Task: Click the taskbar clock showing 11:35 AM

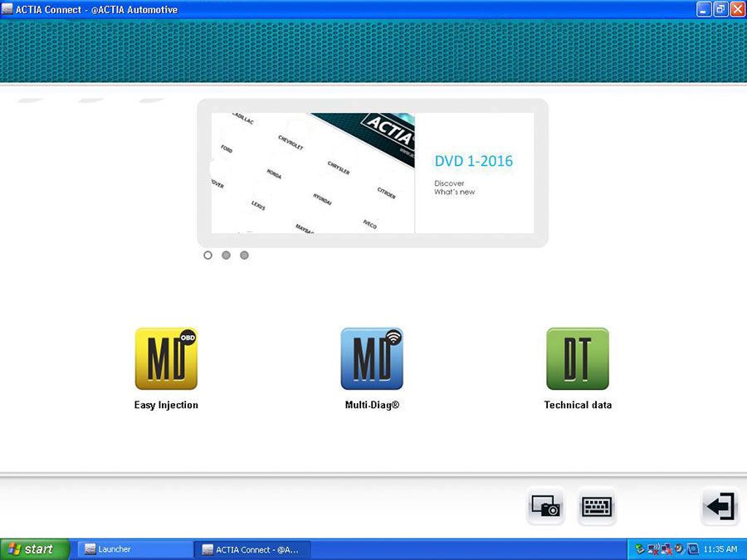Action: (x=720, y=549)
